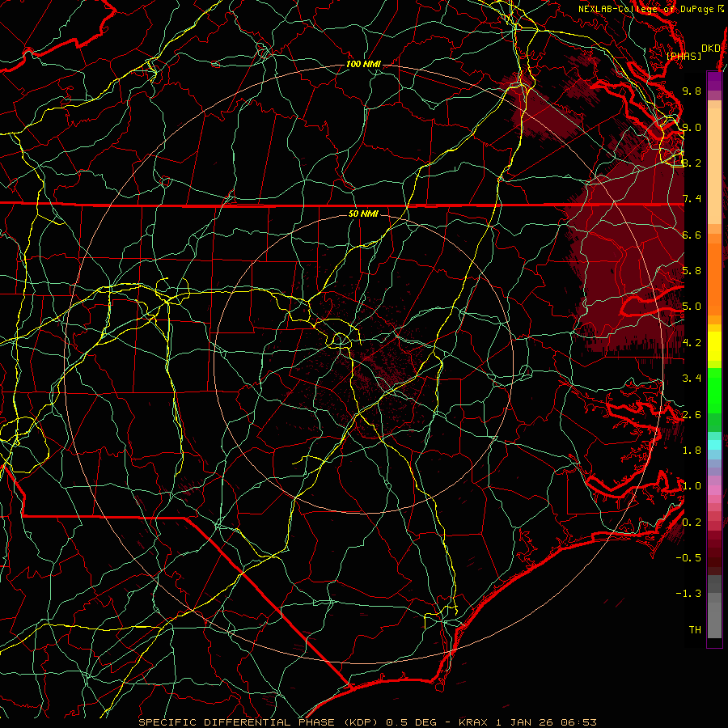Viewport: 728px width, 728px height.
Task: Click the '-0.5' scale value
Action: click(688, 558)
